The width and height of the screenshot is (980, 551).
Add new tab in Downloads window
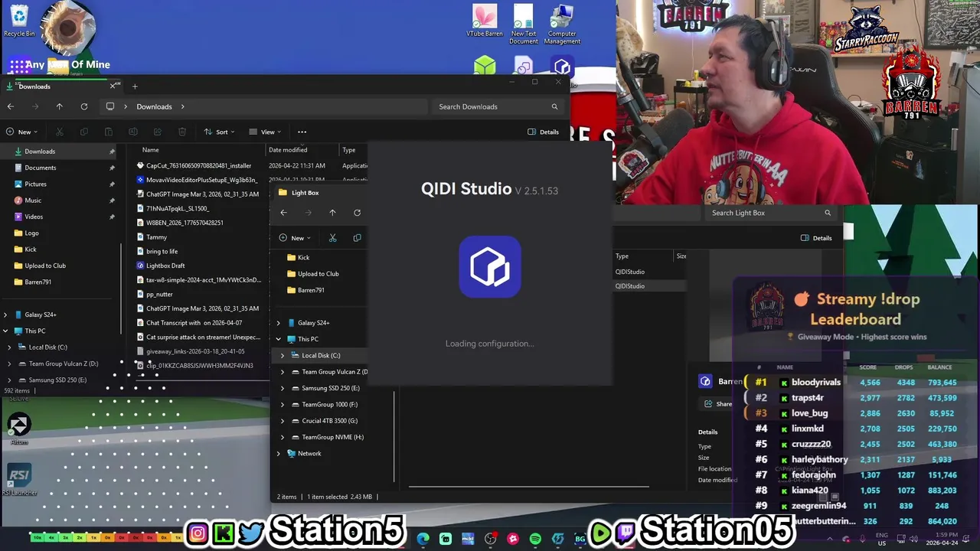135,86
